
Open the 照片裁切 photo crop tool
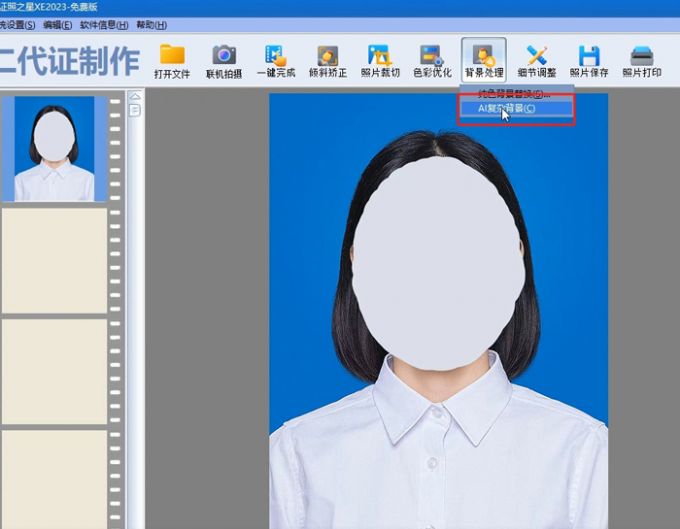point(379,57)
